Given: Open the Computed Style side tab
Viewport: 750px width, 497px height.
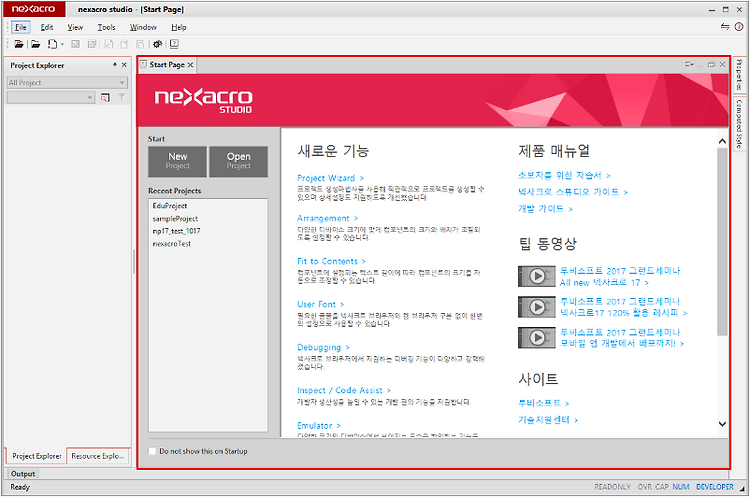Looking at the screenshot, I should click(x=739, y=123).
